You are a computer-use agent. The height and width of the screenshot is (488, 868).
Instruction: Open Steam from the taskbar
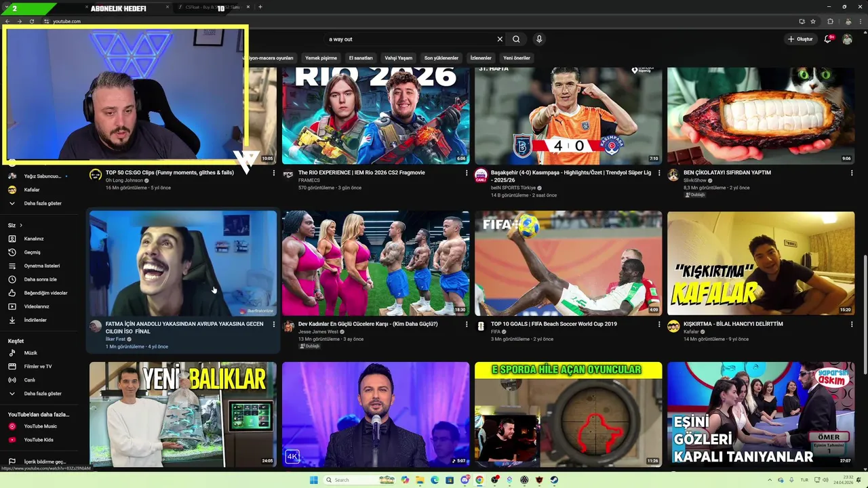(554, 480)
